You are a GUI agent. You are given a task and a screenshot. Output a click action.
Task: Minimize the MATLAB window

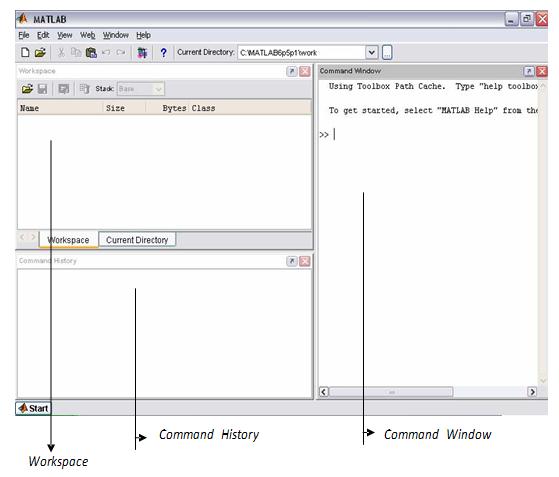pos(511,19)
